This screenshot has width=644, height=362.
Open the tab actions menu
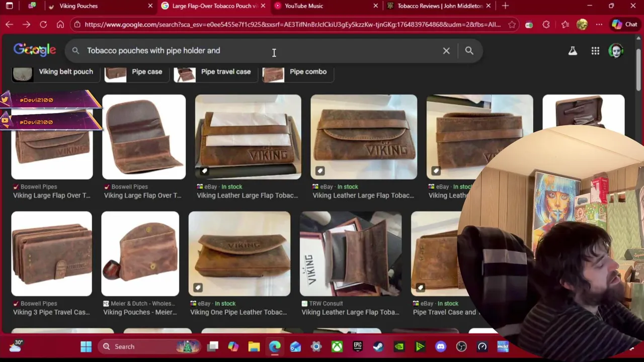coord(9,6)
